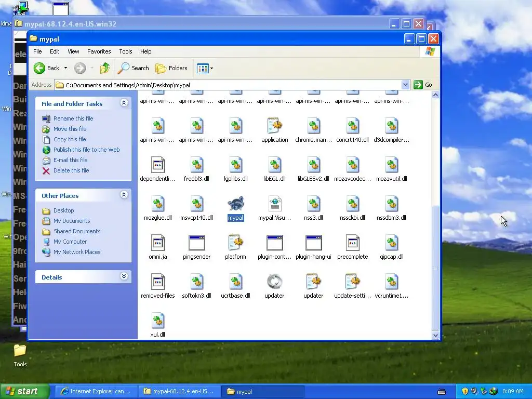Click the Move this file link
The width and height of the screenshot is (532, 399).
coord(70,129)
